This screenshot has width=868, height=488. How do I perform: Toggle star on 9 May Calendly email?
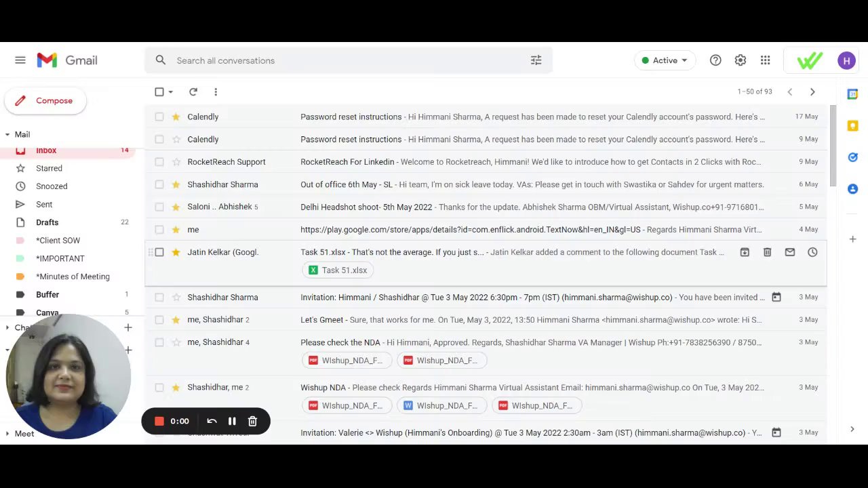176,139
